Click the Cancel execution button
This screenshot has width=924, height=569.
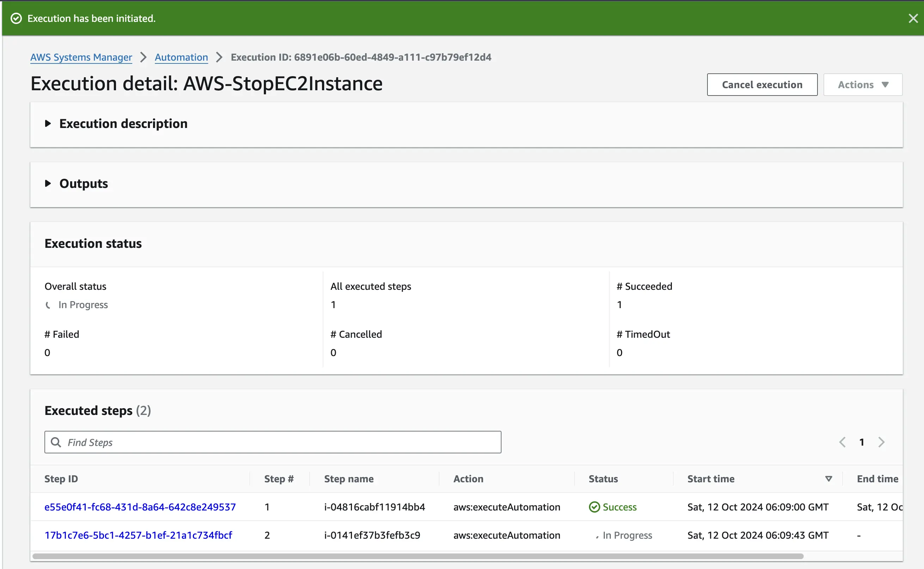[762, 84]
